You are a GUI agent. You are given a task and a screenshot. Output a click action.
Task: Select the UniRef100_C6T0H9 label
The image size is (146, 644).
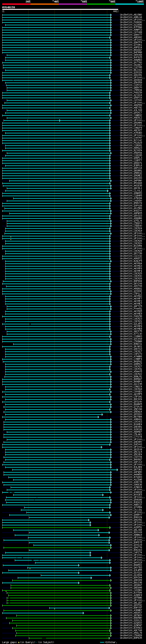131,32
